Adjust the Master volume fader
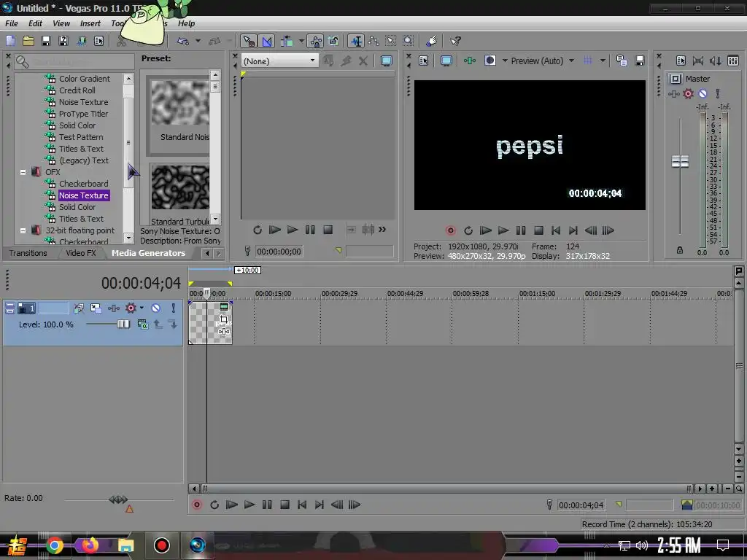 tap(680, 161)
